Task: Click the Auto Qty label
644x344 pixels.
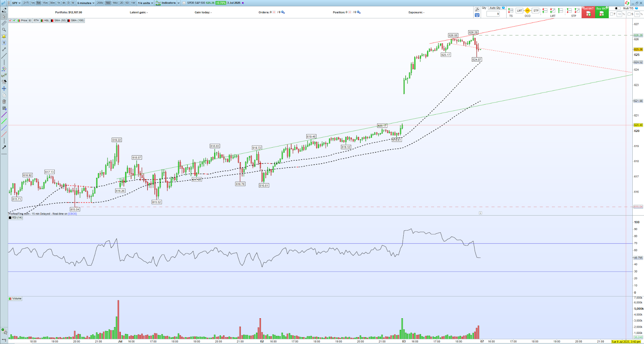Action: (x=495, y=8)
